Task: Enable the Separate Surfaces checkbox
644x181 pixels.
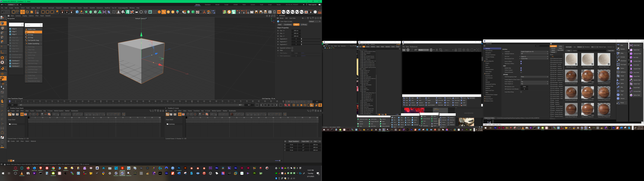Action: click(292, 48)
